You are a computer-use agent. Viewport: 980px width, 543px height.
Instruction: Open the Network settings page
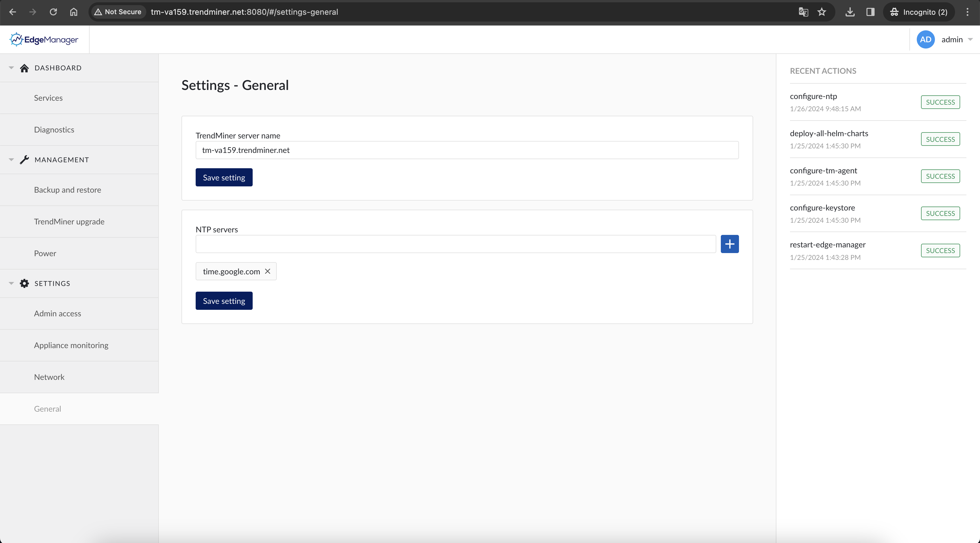pyautogui.click(x=49, y=377)
